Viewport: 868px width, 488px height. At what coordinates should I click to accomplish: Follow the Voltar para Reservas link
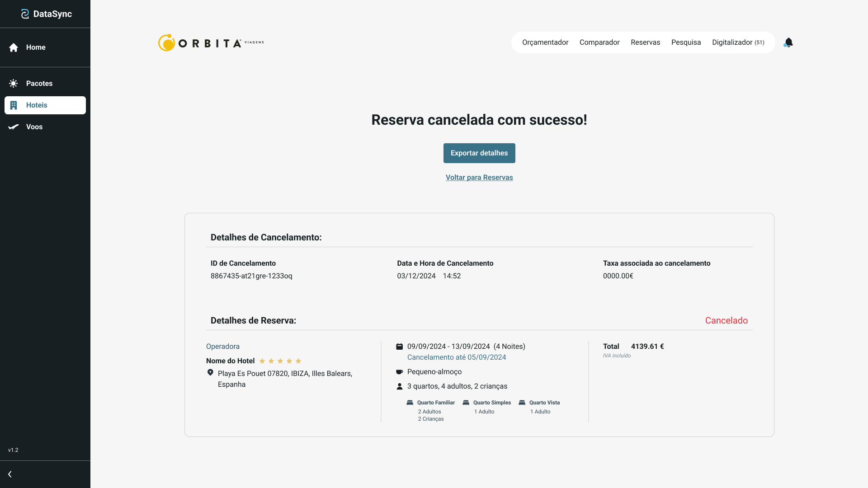479,178
